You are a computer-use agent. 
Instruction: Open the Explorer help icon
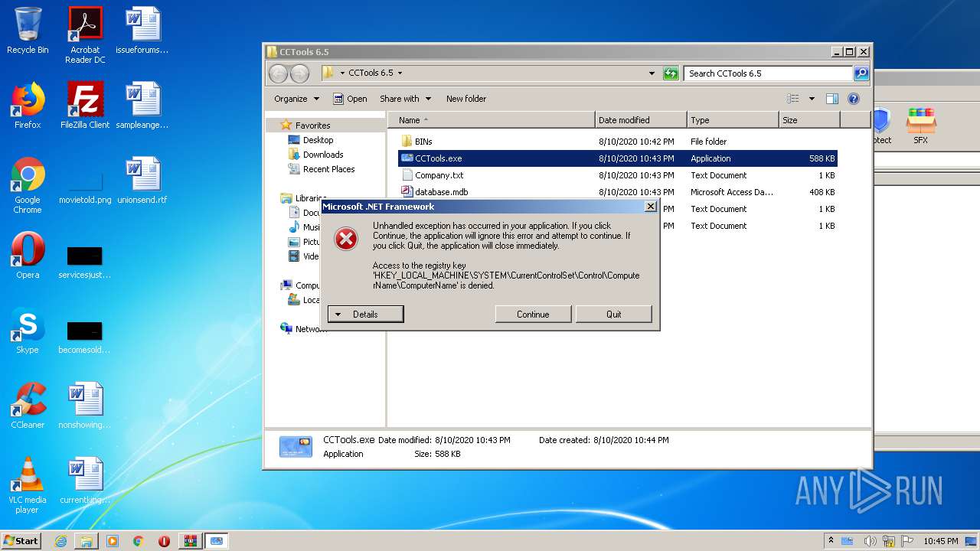[854, 99]
